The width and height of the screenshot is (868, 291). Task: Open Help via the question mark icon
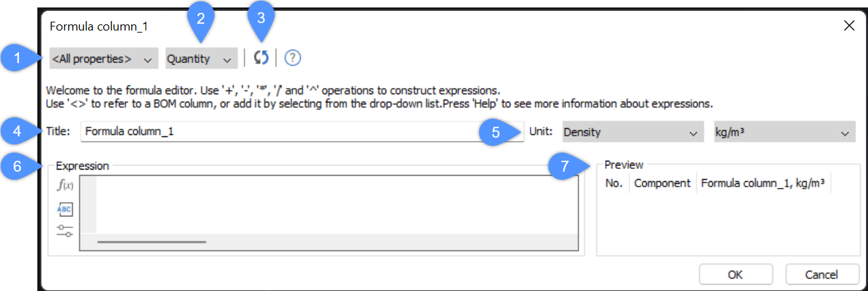(293, 58)
